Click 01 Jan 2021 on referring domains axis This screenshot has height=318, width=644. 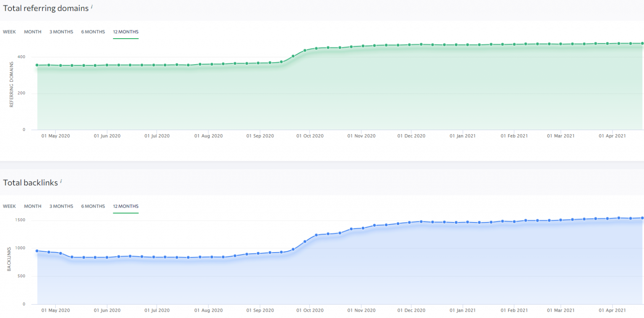462,136
